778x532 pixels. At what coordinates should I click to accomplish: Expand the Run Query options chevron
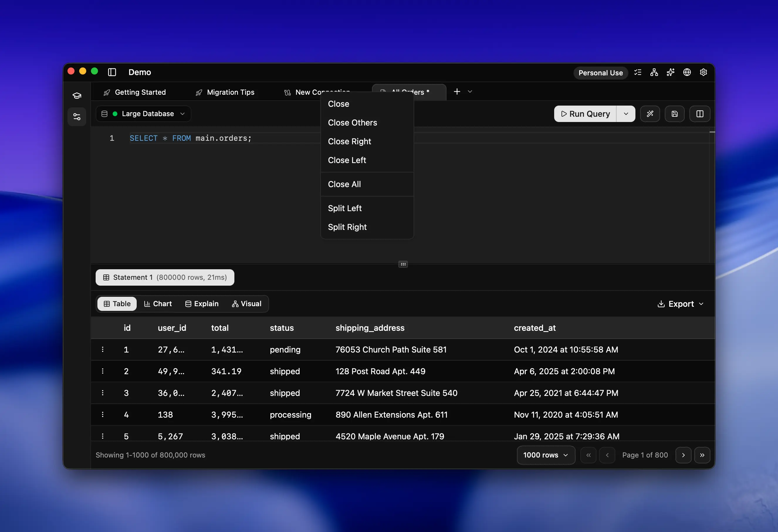[x=626, y=114]
